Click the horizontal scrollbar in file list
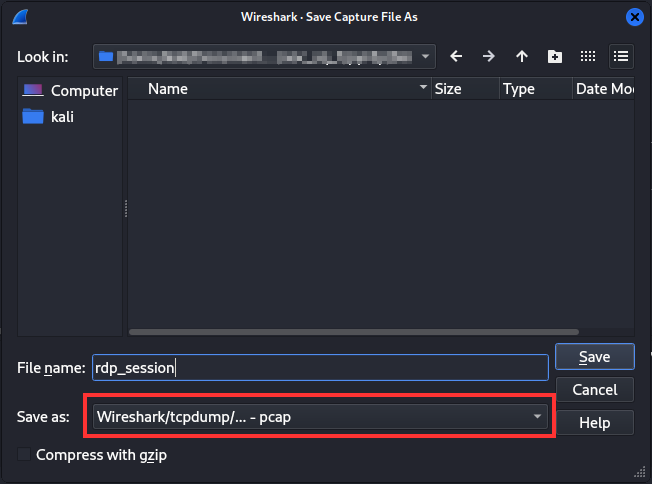Image resolution: width=652 pixels, height=484 pixels. click(x=354, y=332)
